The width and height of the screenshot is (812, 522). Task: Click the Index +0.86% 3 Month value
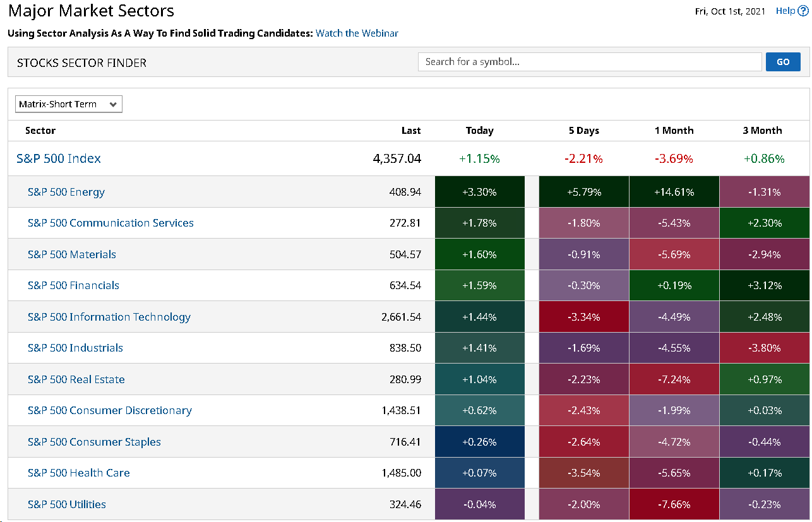(x=764, y=158)
